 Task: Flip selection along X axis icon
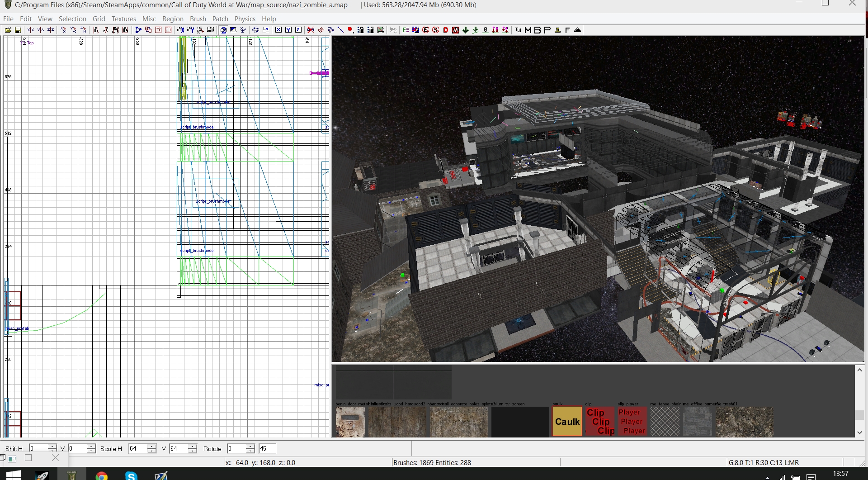pyautogui.click(x=31, y=30)
